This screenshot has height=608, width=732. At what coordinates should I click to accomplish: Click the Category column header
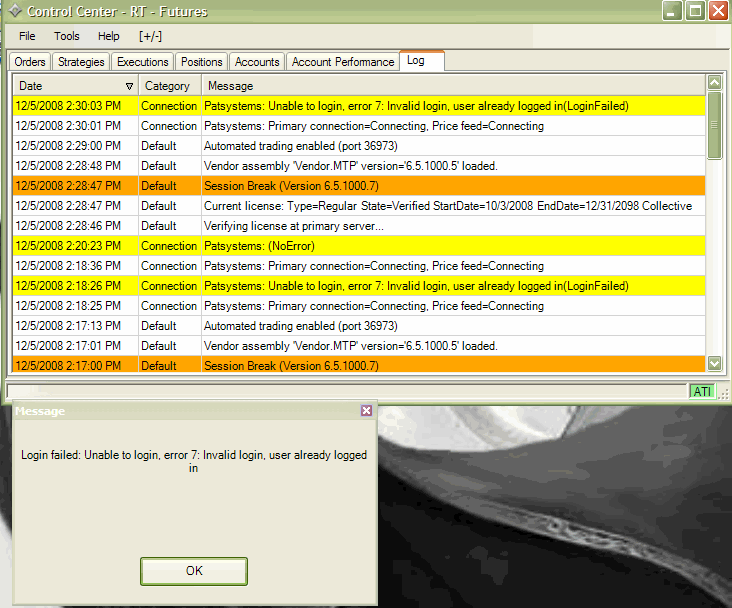170,86
